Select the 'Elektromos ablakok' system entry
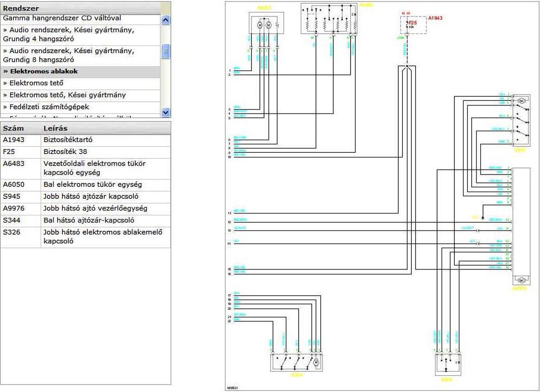 pyautogui.click(x=81, y=71)
